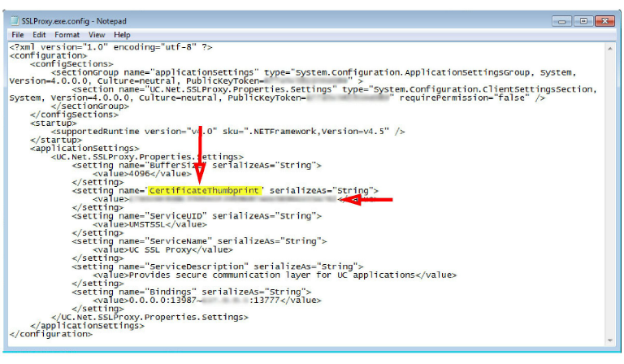
Task: Maximize the Notepad window
Action: [x=583, y=20]
